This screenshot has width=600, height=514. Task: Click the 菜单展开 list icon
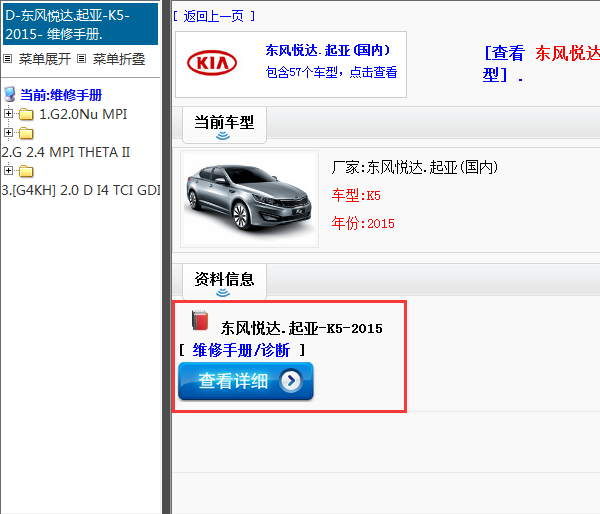coord(8,59)
